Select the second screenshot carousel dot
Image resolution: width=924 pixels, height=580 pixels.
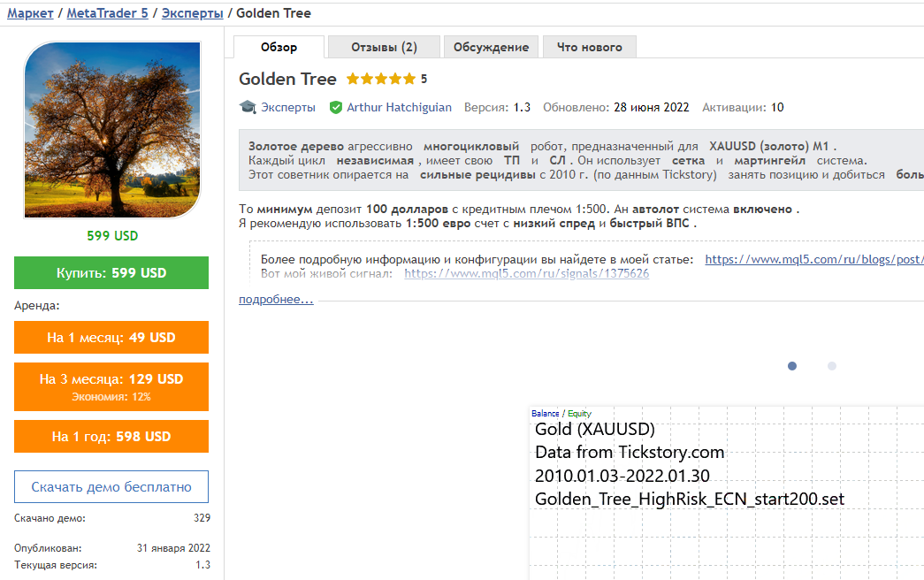831,366
